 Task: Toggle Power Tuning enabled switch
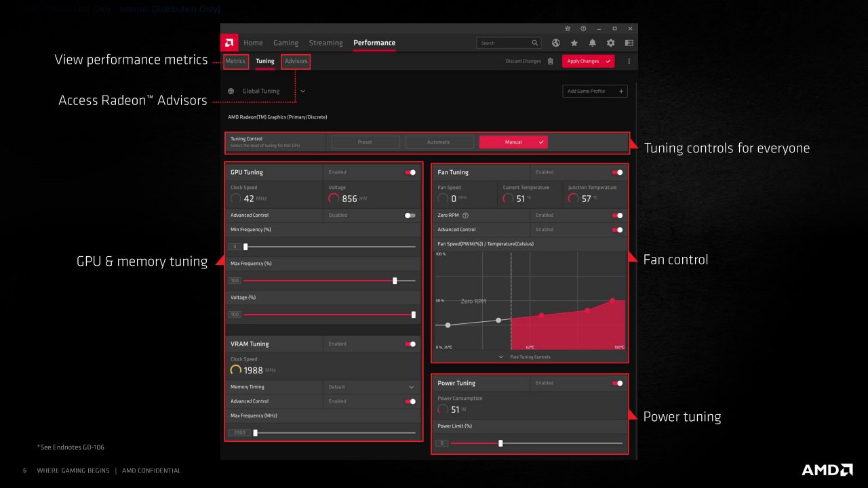(617, 383)
